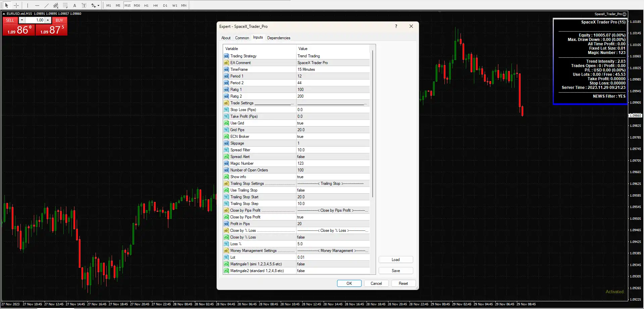
Task: Switch chart to W1 timeframe
Action: coord(174,5)
